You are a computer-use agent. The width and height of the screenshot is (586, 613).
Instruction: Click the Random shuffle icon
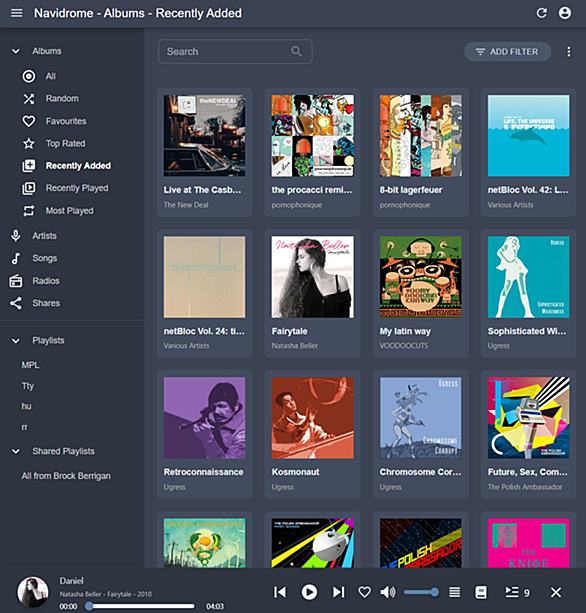(x=29, y=99)
